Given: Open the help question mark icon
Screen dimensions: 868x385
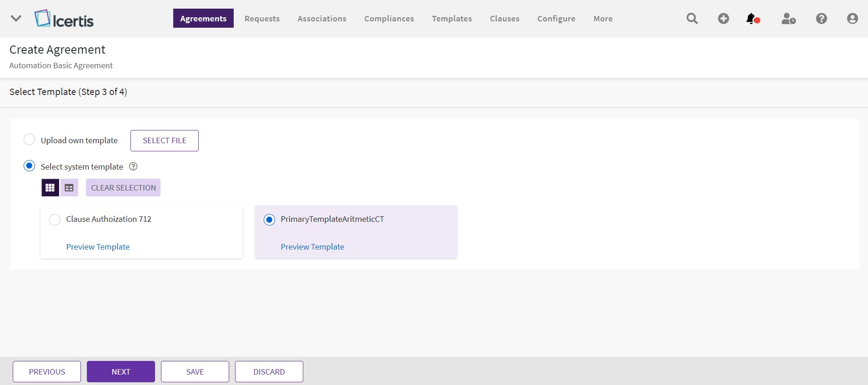Looking at the screenshot, I should 821,19.
